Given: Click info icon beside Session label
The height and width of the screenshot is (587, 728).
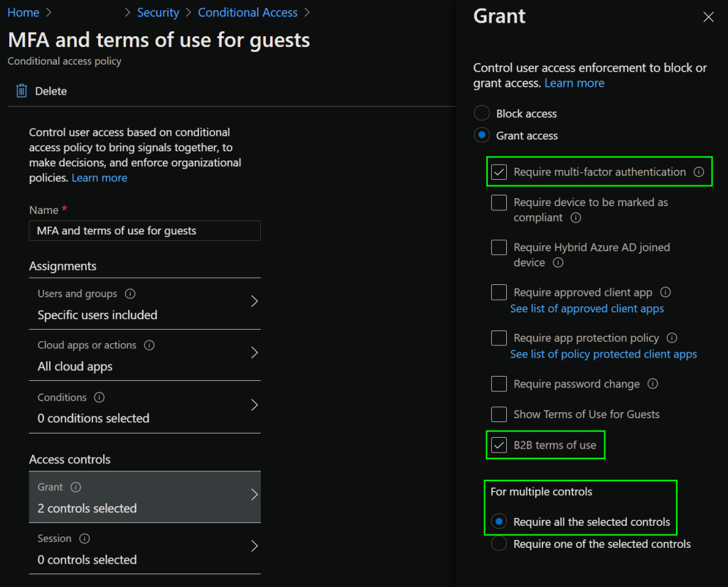Looking at the screenshot, I should coord(85,539).
